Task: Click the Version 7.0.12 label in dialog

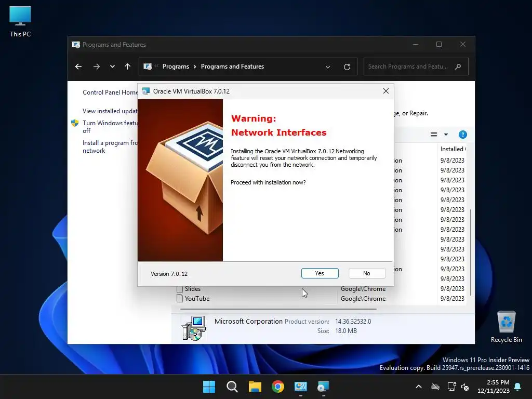Action: pos(169,274)
